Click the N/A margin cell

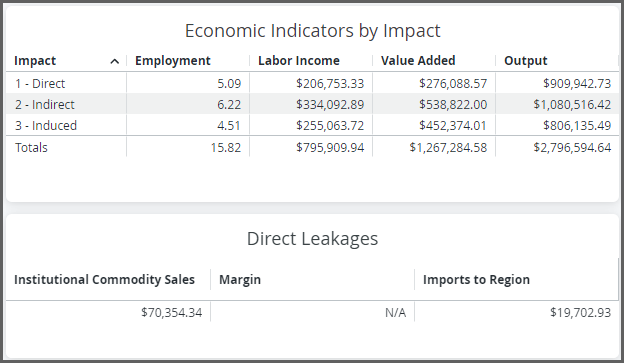tap(396, 313)
